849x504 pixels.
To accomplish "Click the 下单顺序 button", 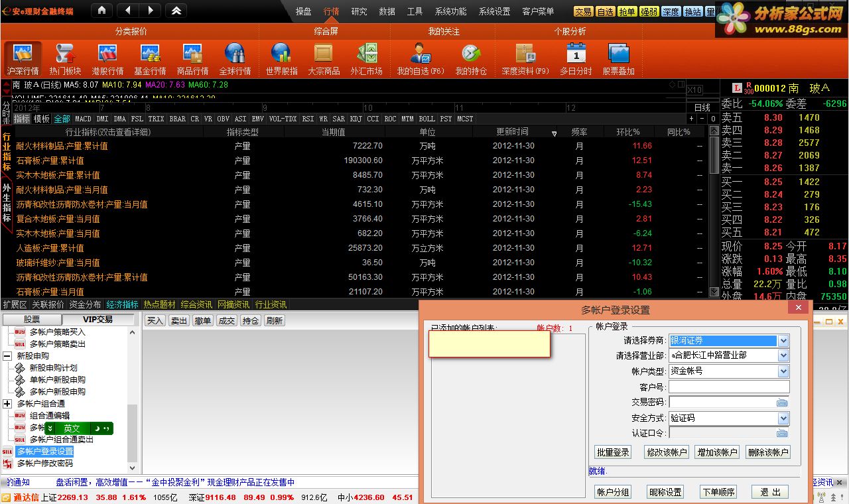I will [x=718, y=492].
